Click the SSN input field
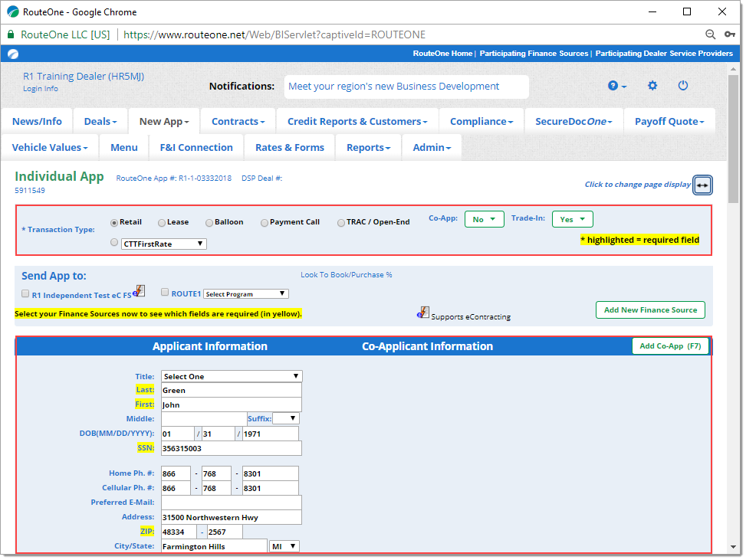The width and height of the screenshot is (746, 560). (232, 448)
